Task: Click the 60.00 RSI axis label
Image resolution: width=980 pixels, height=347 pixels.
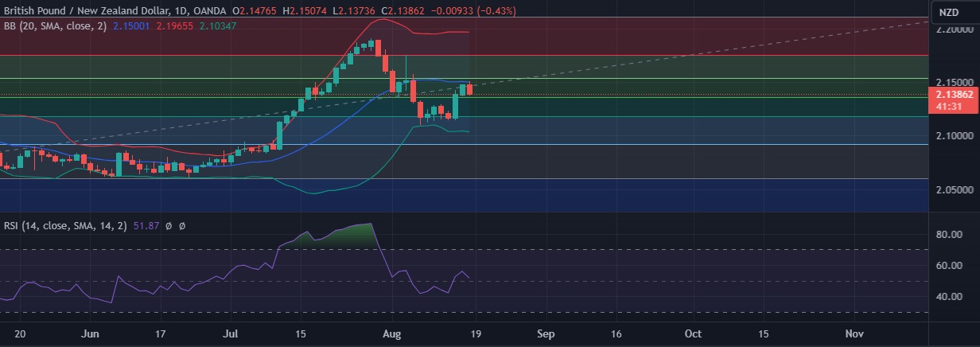Action: [950, 266]
